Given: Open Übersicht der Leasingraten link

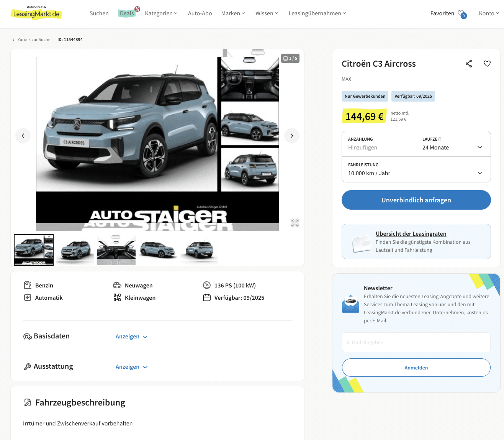Looking at the screenshot, I should point(411,234).
